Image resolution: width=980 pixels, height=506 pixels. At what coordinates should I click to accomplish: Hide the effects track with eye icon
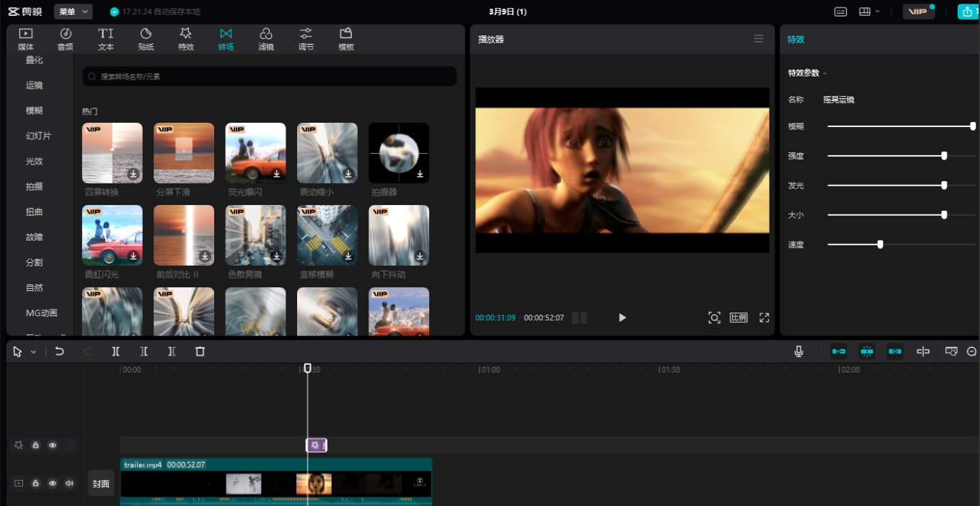[x=53, y=445]
